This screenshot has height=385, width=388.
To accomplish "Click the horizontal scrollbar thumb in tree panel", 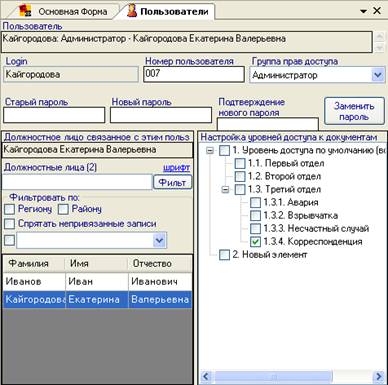I will point(273,377).
